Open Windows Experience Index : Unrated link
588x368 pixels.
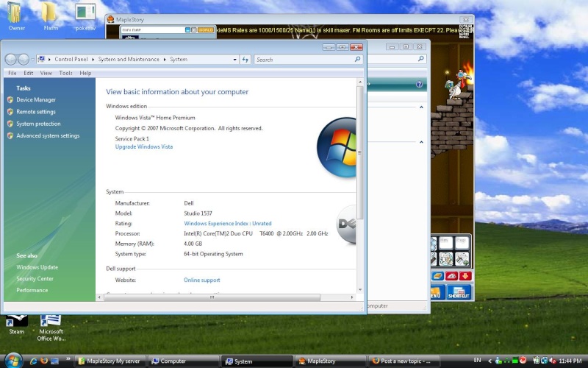click(x=228, y=223)
